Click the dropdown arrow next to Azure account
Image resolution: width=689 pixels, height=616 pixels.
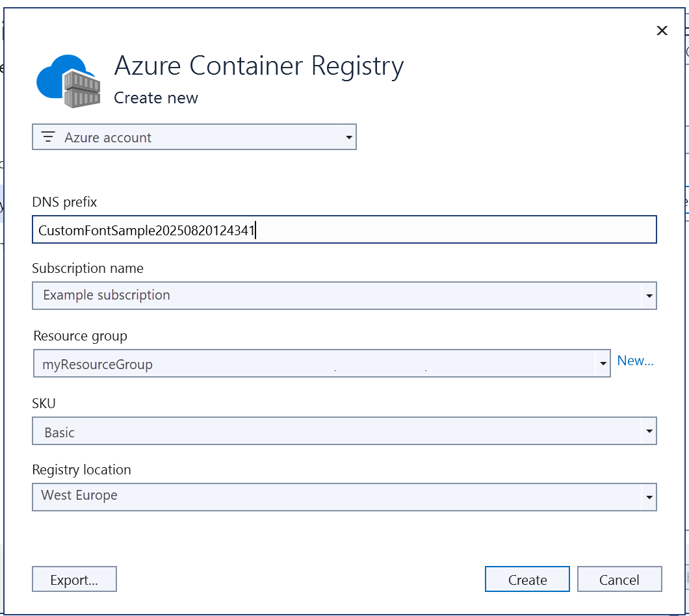pos(350,136)
